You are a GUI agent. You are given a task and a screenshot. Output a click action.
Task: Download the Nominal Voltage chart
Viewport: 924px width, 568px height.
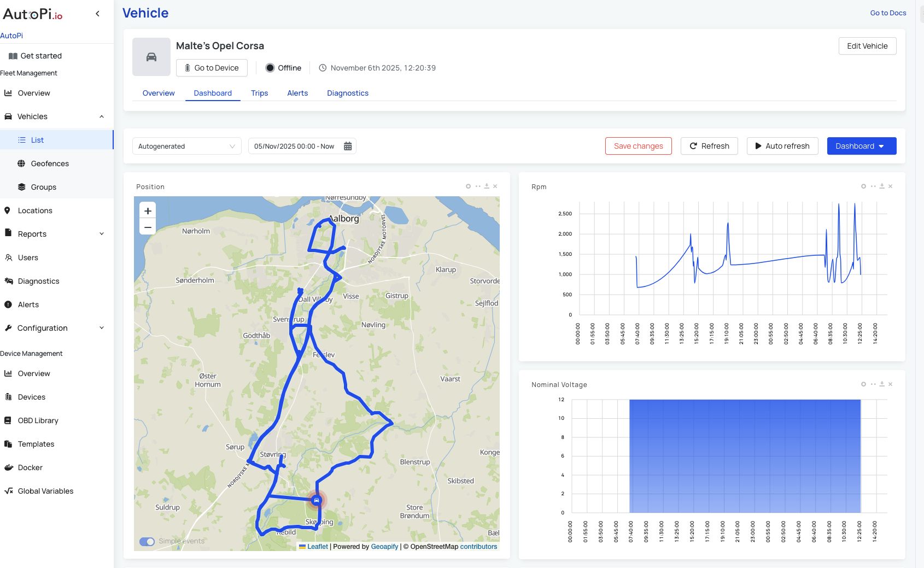point(882,384)
